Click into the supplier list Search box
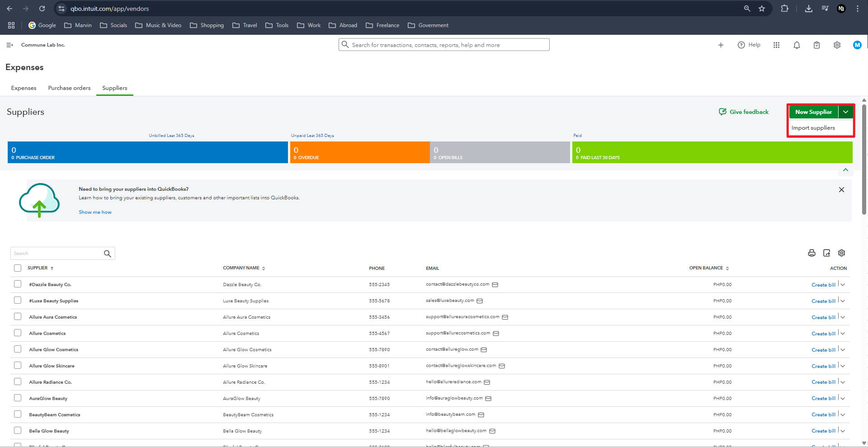This screenshot has height=447, width=868. [57, 253]
